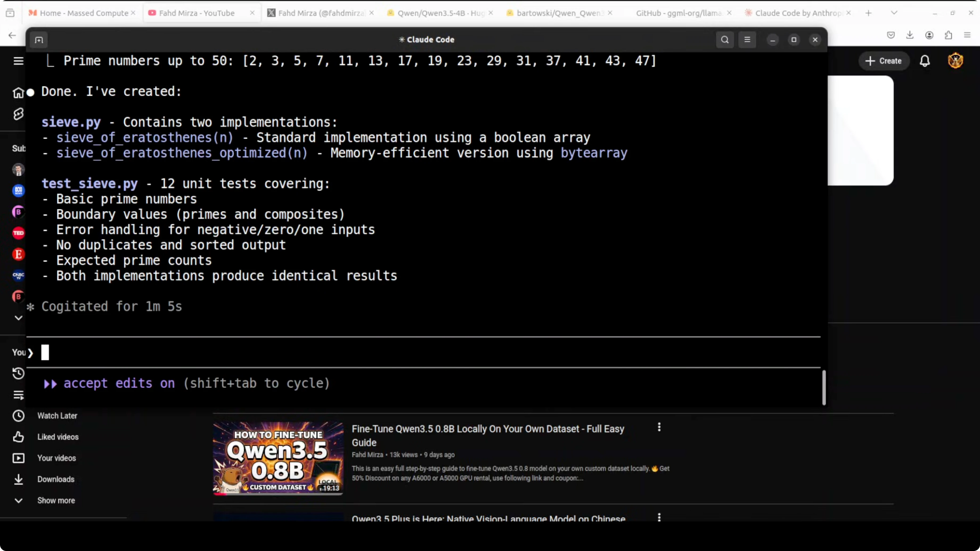Click the terminal search magnifier icon
The height and width of the screenshot is (551, 980).
pos(725,40)
